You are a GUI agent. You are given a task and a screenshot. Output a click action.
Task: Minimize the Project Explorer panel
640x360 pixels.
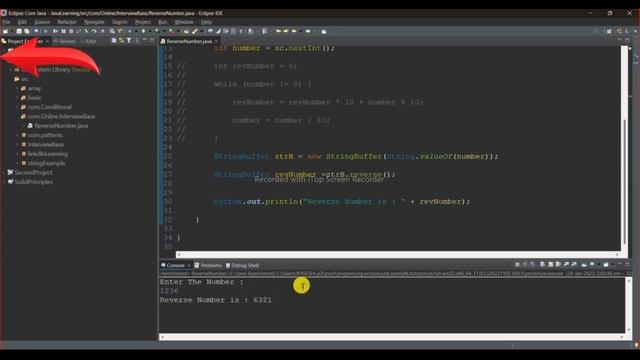pos(144,40)
